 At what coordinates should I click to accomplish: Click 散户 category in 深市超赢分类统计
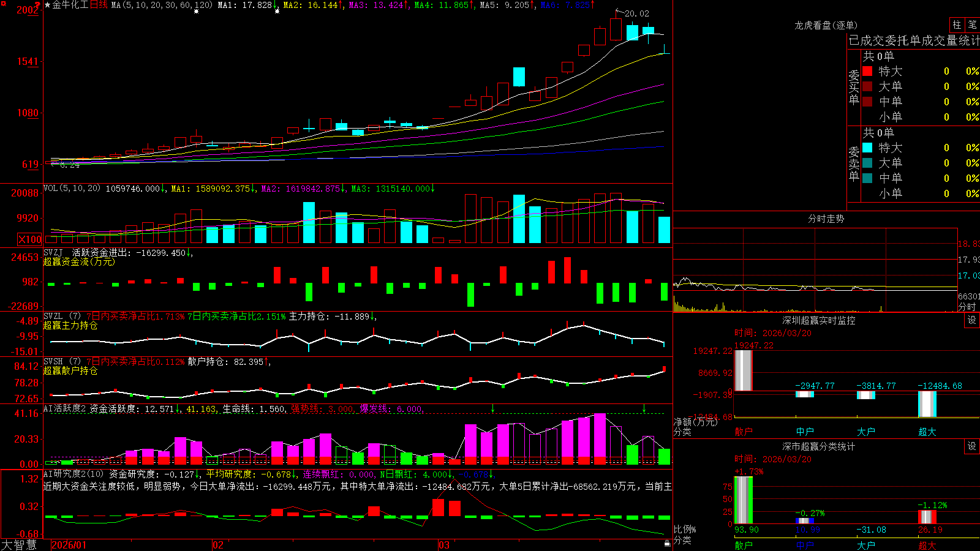[743, 545]
